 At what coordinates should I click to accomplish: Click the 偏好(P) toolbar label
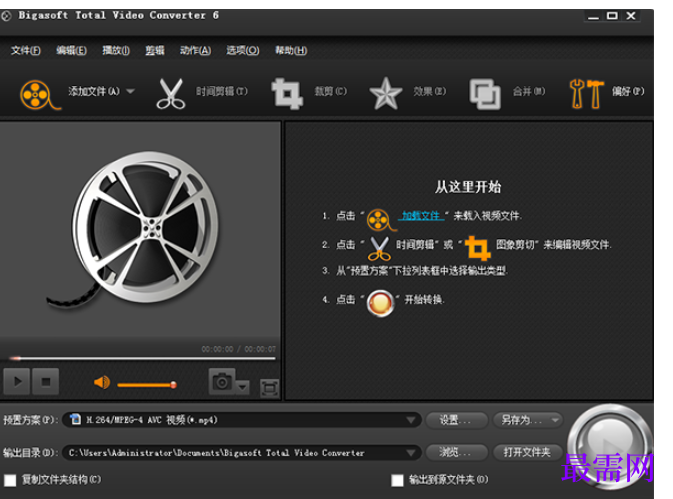[x=628, y=91]
